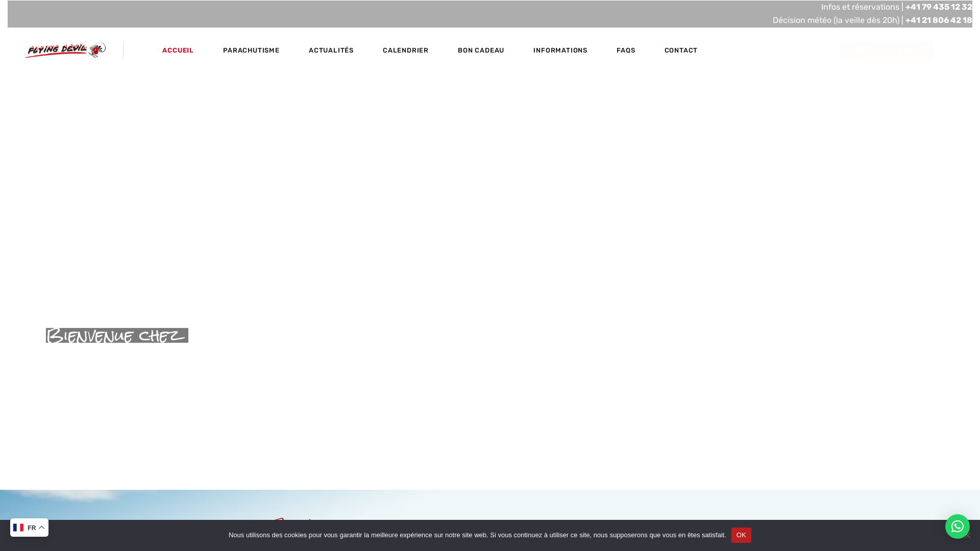The width and height of the screenshot is (980, 551).
Task: Click the weather decision number +41 21 806 42 18
Action: pos(938,20)
